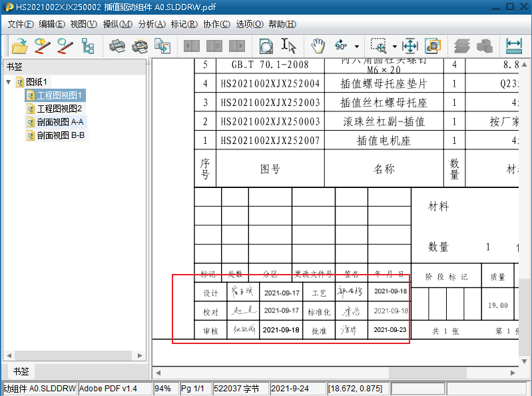Select bookmark 剖面视图 B-B
The width and height of the screenshot is (532, 396).
click(60, 135)
